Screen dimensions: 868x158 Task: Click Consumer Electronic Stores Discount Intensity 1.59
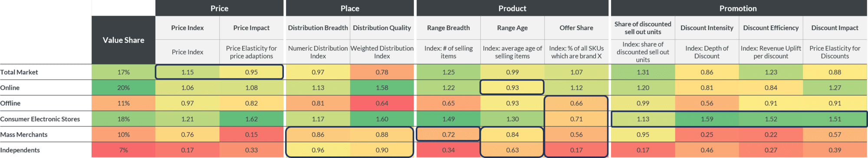click(707, 119)
